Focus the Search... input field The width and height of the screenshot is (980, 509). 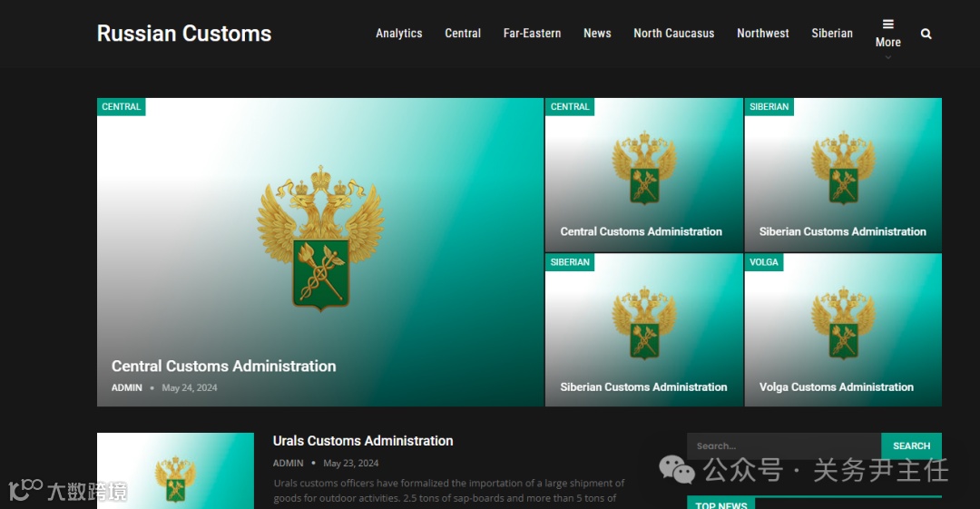tap(784, 445)
